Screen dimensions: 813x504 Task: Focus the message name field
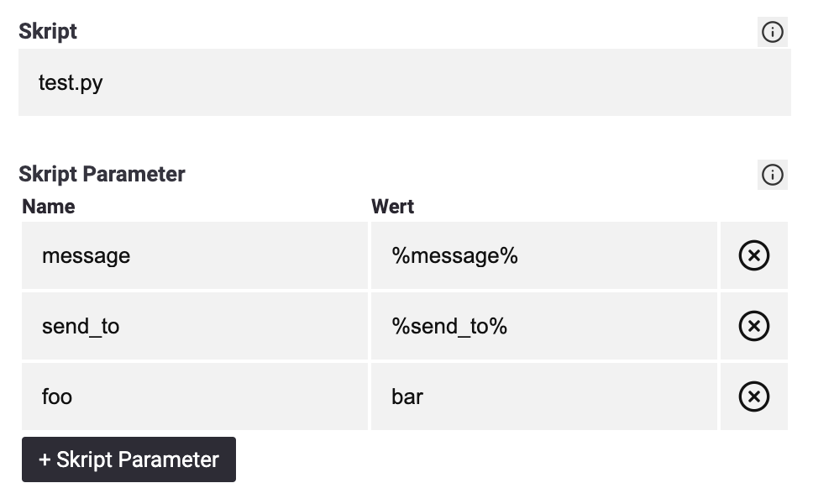(x=195, y=255)
